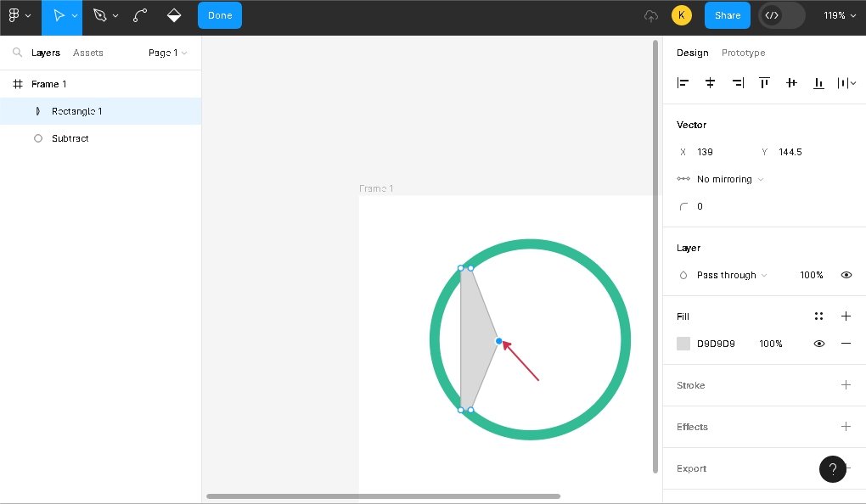Switch to the Prototype tab
This screenshot has height=504, width=866.
(x=743, y=53)
